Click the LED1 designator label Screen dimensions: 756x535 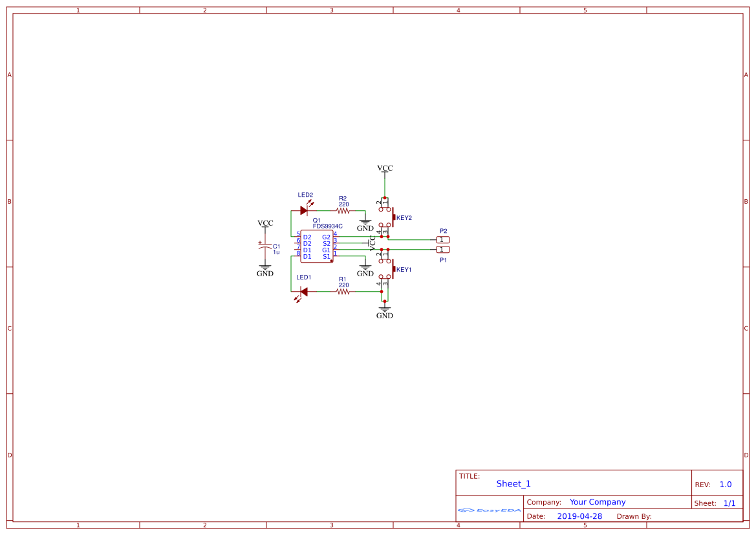pos(304,278)
